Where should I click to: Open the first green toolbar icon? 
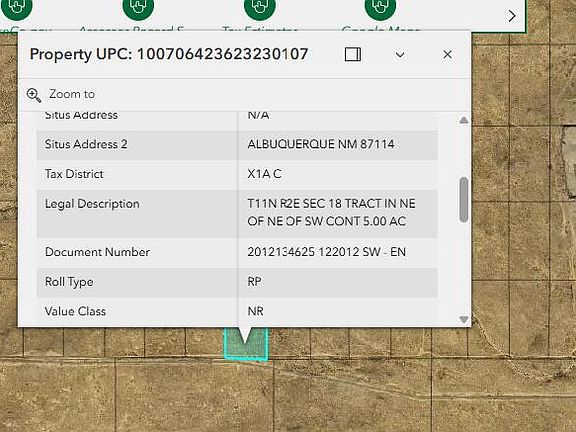[x=17, y=7]
